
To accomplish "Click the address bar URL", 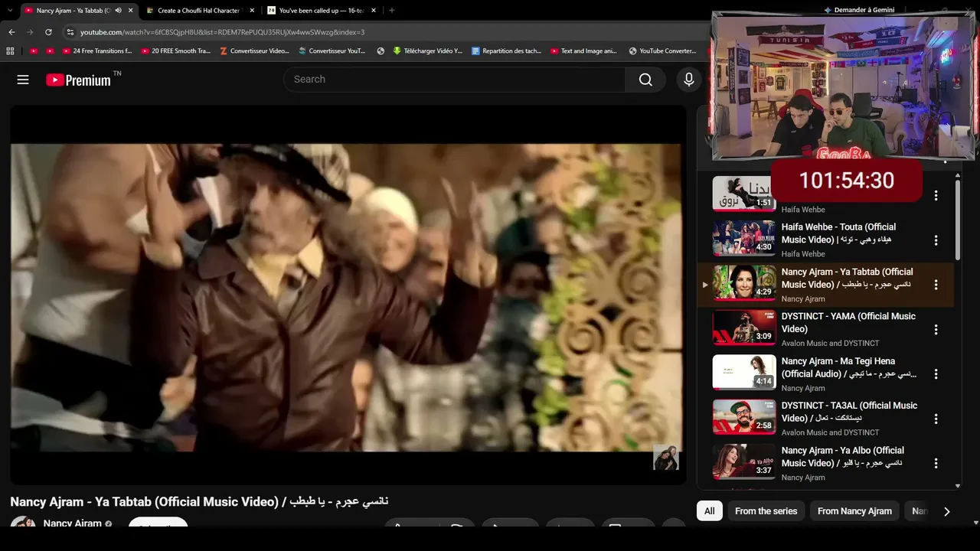I will (x=222, y=32).
